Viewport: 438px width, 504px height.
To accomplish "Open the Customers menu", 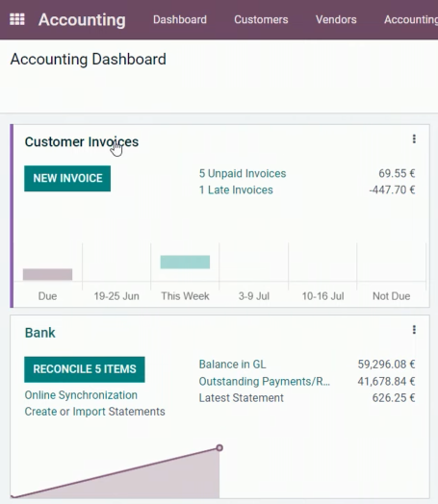I will (261, 19).
